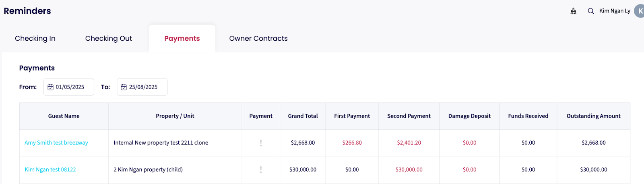Click the broom clear-cache icon
The image size is (644, 184).
click(x=573, y=11)
